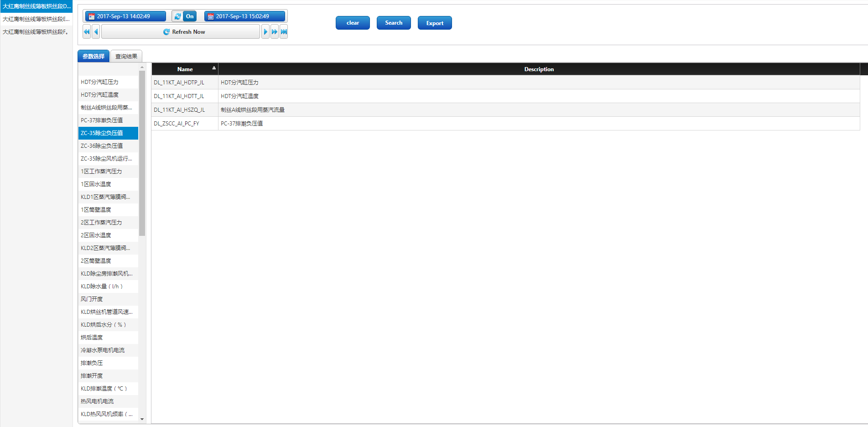Select 热风电机电流 list item
Image resolution: width=868 pixels, height=427 pixels.
click(108, 401)
